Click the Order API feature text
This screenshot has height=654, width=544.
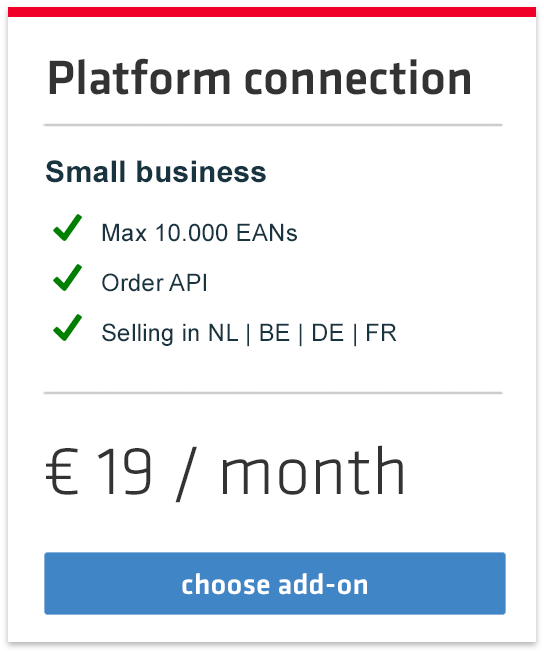154,283
